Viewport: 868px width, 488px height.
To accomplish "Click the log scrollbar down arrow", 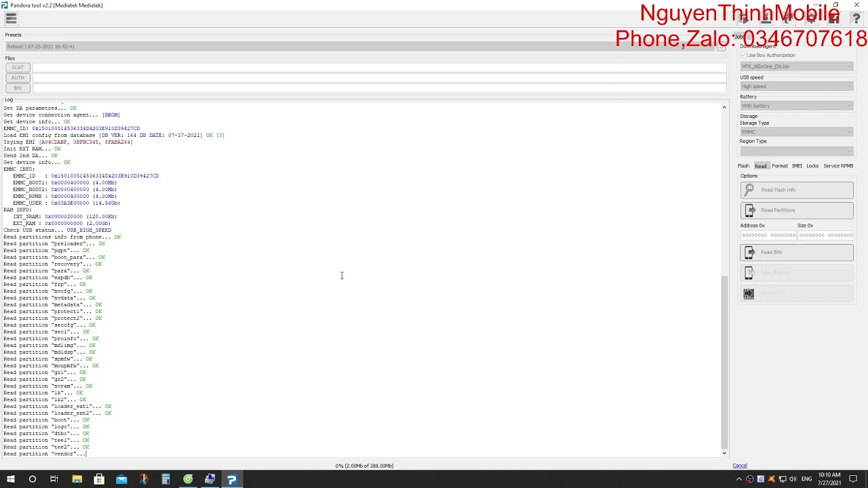I will (x=724, y=453).
